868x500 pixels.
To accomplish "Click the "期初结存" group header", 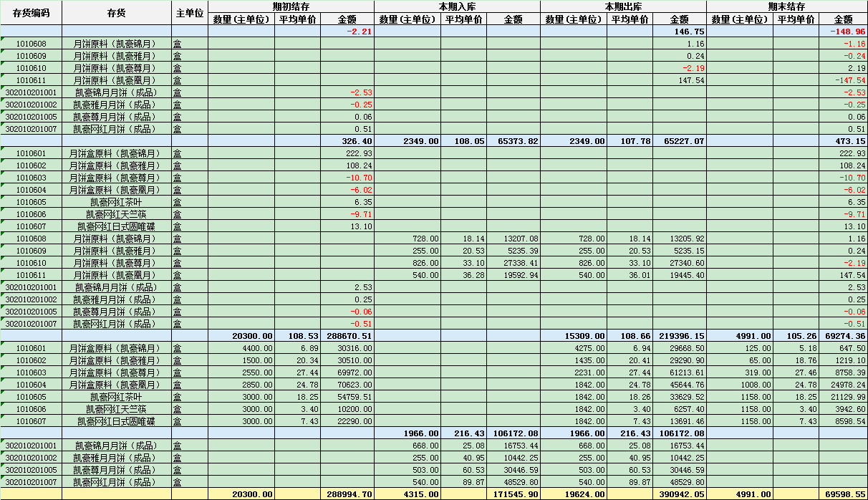I will (291, 6).
